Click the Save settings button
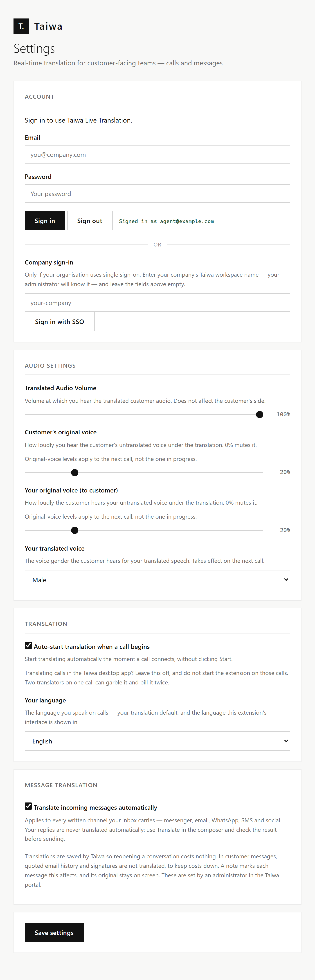 [54, 932]
